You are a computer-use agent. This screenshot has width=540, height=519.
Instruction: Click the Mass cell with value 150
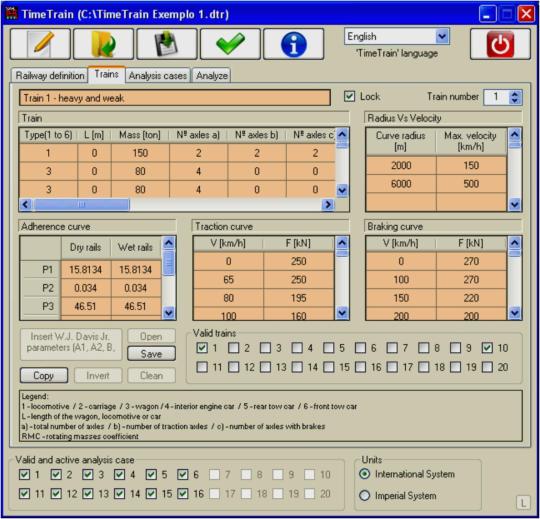pyautogui.click(x=140, y=153)
